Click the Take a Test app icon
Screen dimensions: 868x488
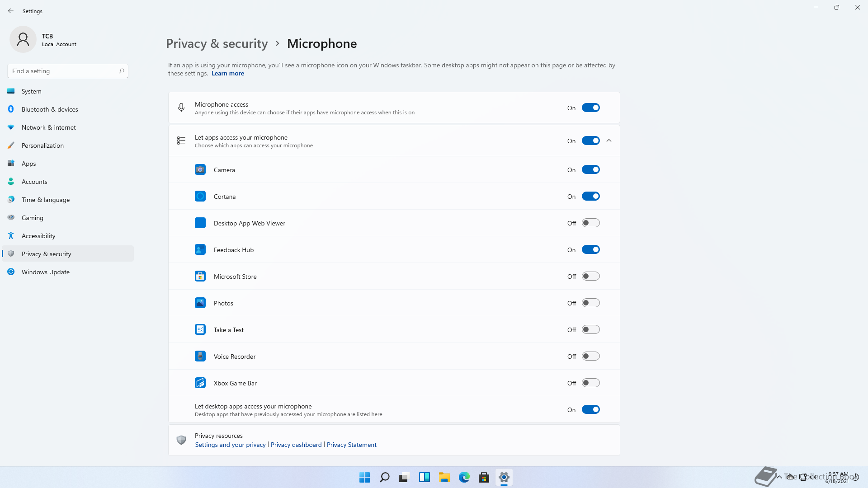[x=200, y=329]
